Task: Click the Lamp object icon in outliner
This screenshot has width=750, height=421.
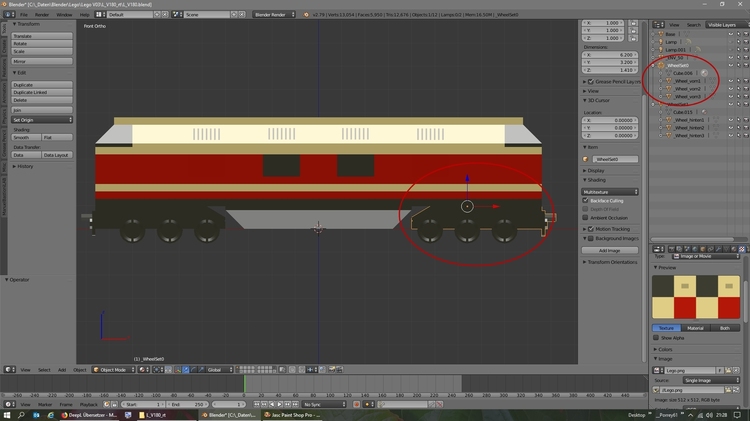Action: point(661,42)
